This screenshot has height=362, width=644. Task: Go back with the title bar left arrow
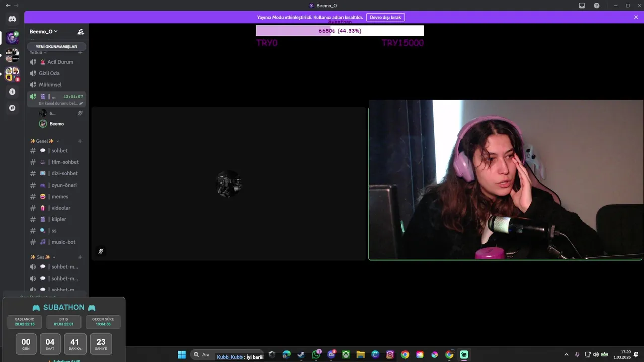click(8, 6)
